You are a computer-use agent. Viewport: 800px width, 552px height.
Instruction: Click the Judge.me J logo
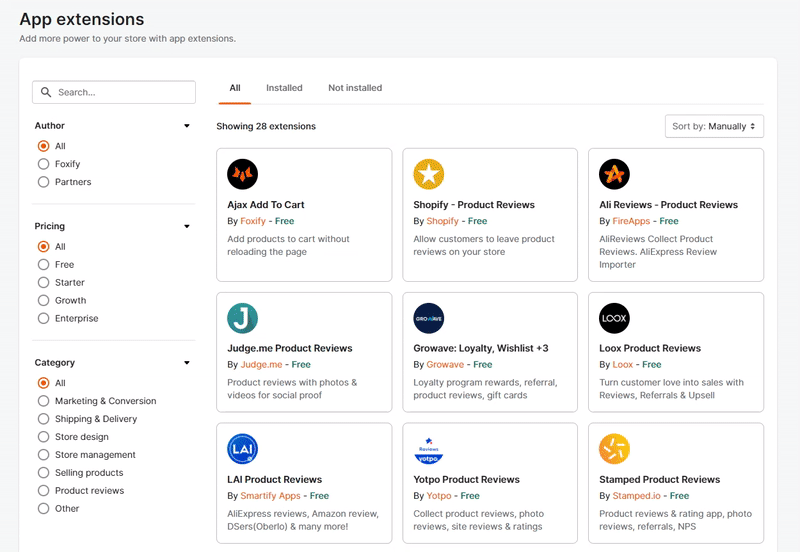(x=242, y=318)
